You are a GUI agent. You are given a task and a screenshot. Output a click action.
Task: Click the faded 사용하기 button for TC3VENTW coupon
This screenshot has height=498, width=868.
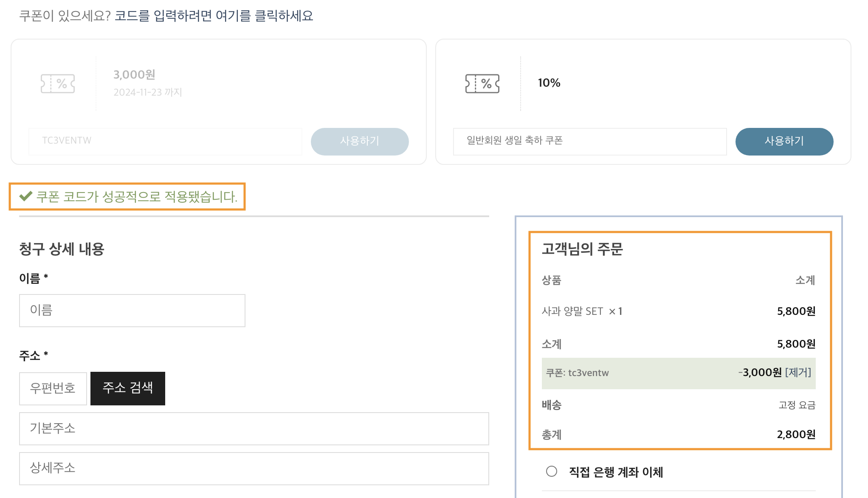(360, 141)
